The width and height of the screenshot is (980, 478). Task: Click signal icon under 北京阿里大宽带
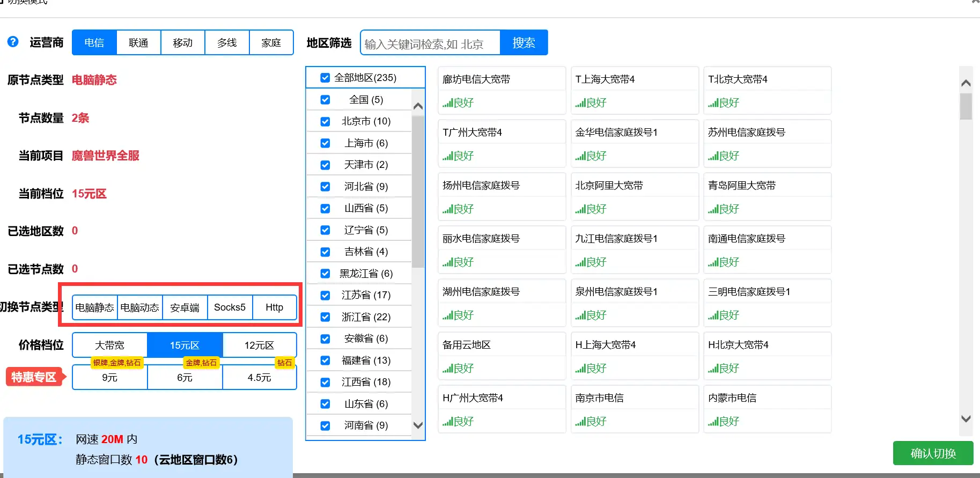[x=580, y=209]
